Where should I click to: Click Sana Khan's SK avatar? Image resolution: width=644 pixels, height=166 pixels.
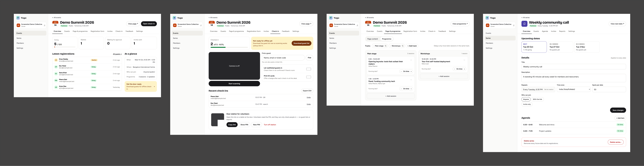(x=56, y=74)
